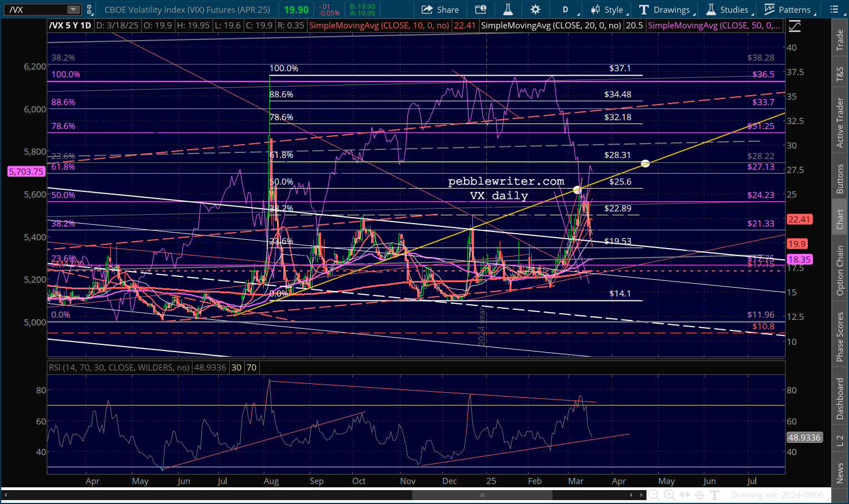
Task: Click the symbol link icon beside /VX
Action: coord(90,9)
